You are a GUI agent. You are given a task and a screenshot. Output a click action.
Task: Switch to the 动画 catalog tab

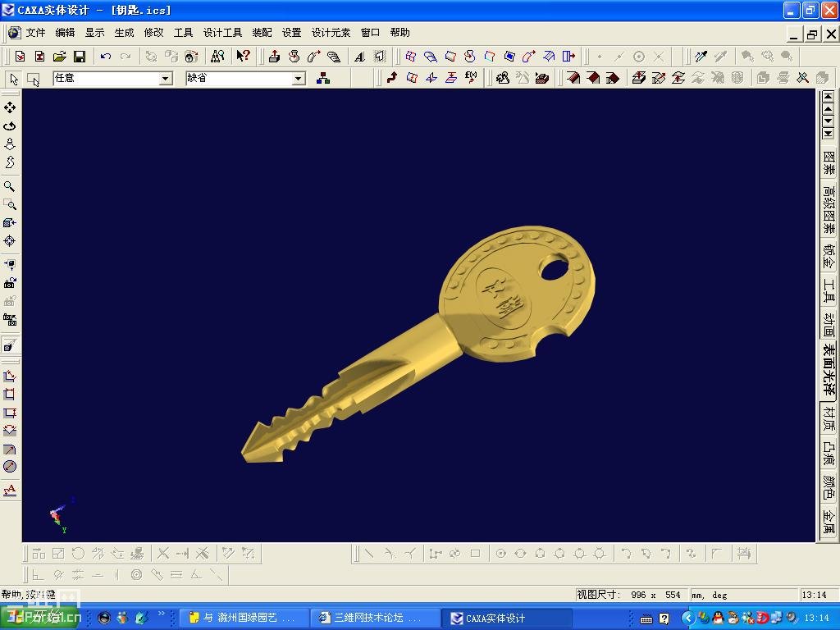[829, 325]
